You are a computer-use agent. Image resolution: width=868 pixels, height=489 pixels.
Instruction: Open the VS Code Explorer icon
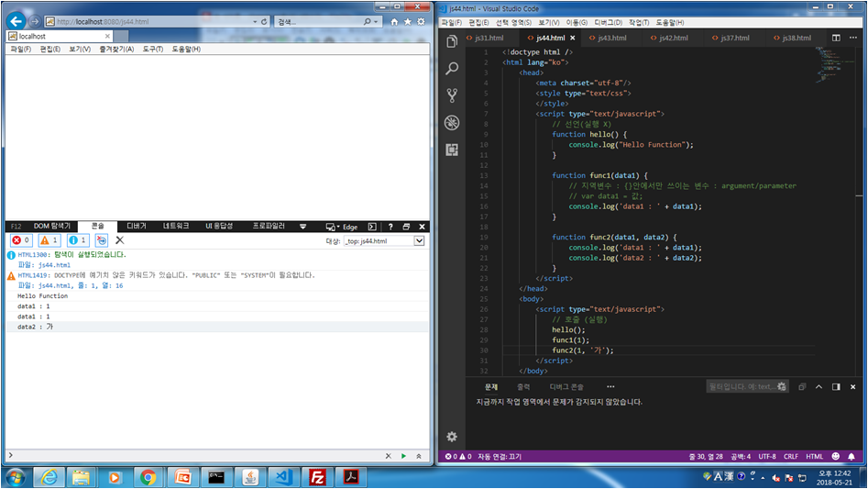(452, 42)
